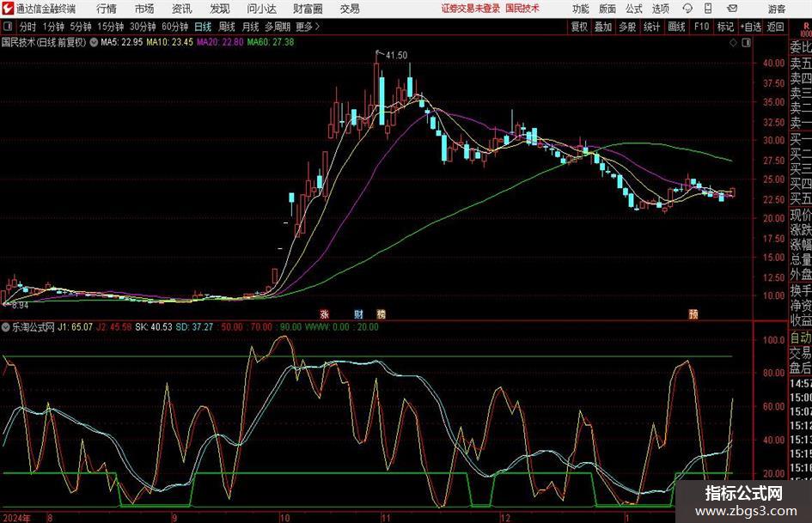Open the 财富圈 menu
Image resolution: width=812 pixels, height=523 pixels.
click(x=308, y=9)
